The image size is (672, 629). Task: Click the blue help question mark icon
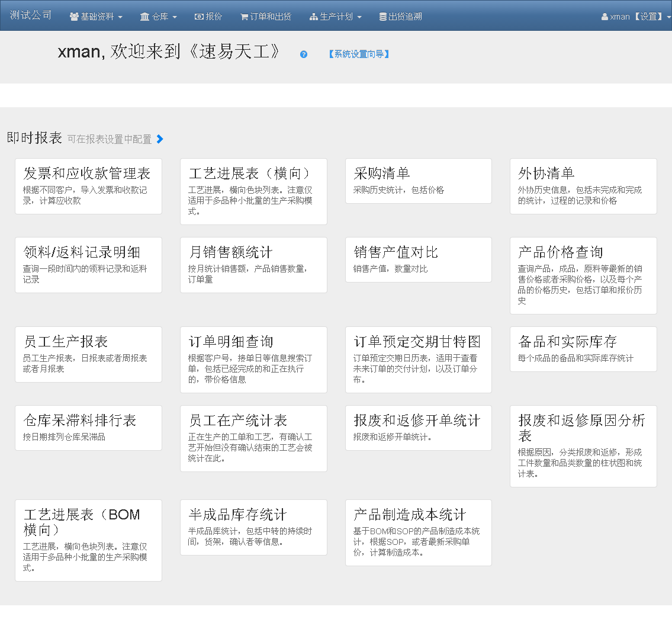pos(304,54)
